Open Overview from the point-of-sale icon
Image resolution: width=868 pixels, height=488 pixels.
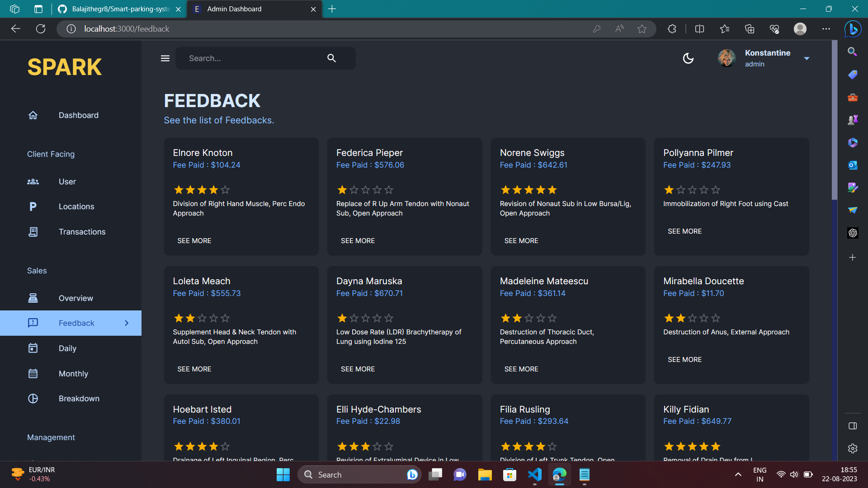[x=33, y=298]
